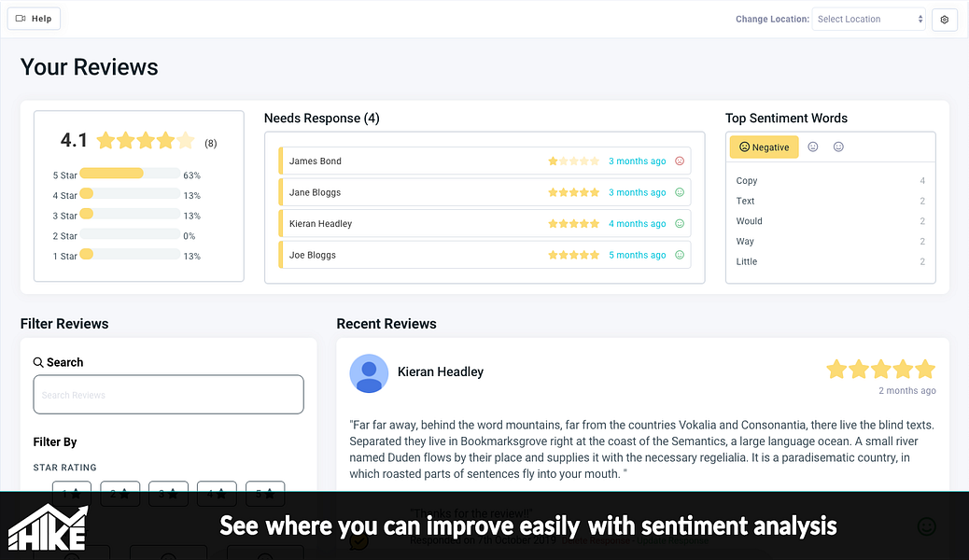Click the happy face icon on Kieran Headley row
Image resolution: width=969 pixels, height=560 pixels.
click(680, 224)
